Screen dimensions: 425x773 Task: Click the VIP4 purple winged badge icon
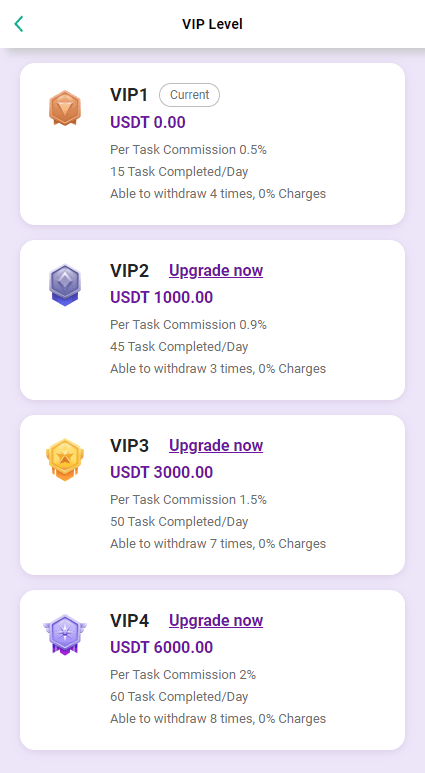point(65,634)
